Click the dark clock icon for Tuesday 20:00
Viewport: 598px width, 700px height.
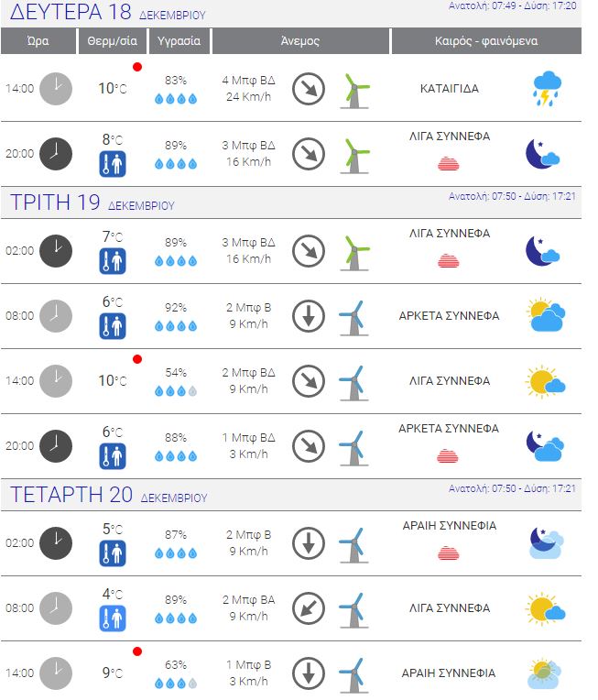(56, 446)
